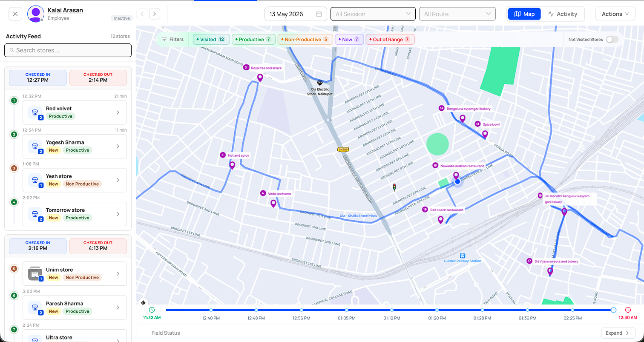Click the 13 May 2026 date field
The image size is (644, 342).
point(296,14)
